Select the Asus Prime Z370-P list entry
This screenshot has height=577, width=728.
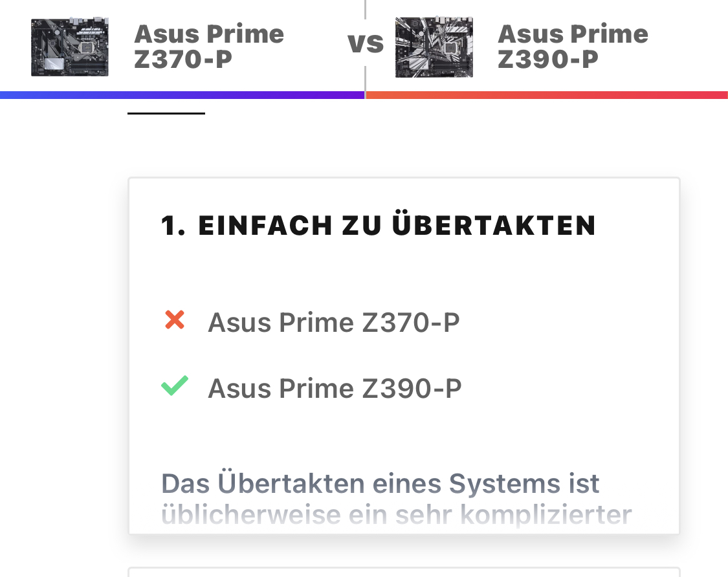point(333,322)
